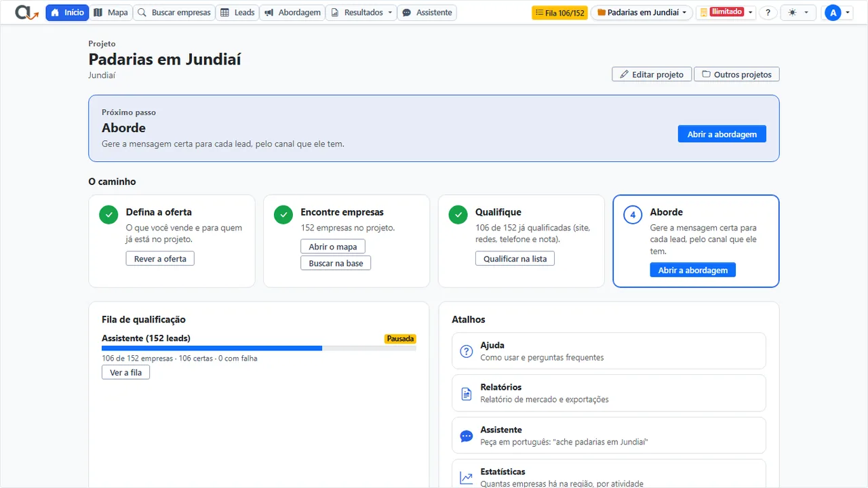Go to the Início home tab
The height and width of the screenshot is (488, 868).
(x=67, y=12)
